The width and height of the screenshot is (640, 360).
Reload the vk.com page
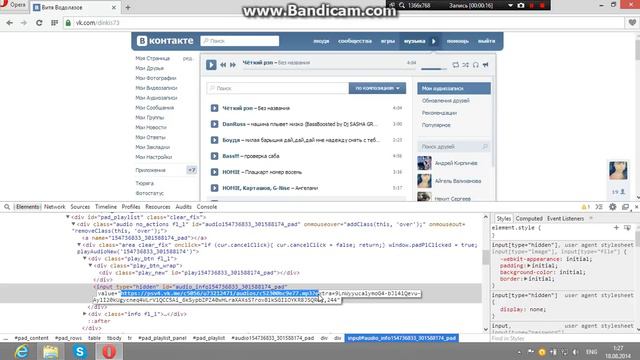pos(39,23)
